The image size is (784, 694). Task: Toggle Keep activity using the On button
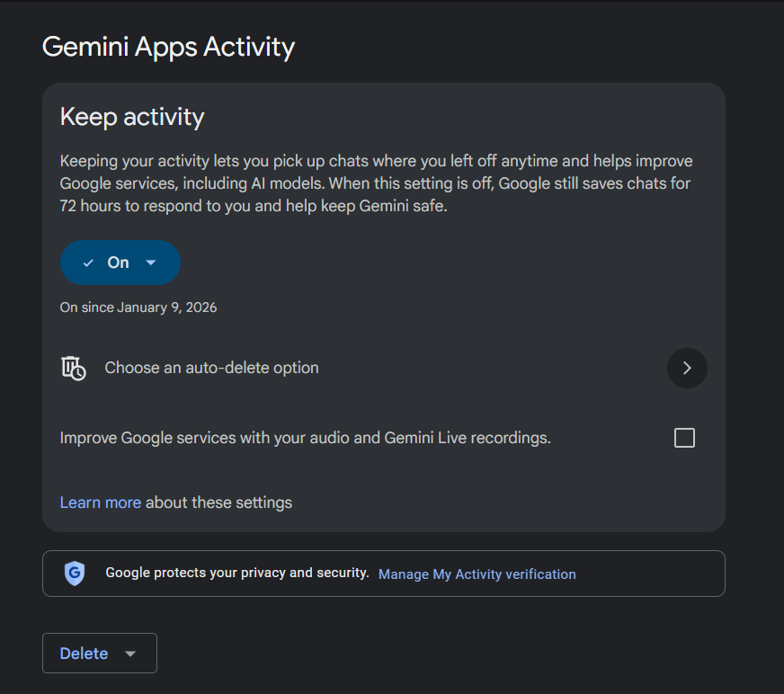pos(119,262)
